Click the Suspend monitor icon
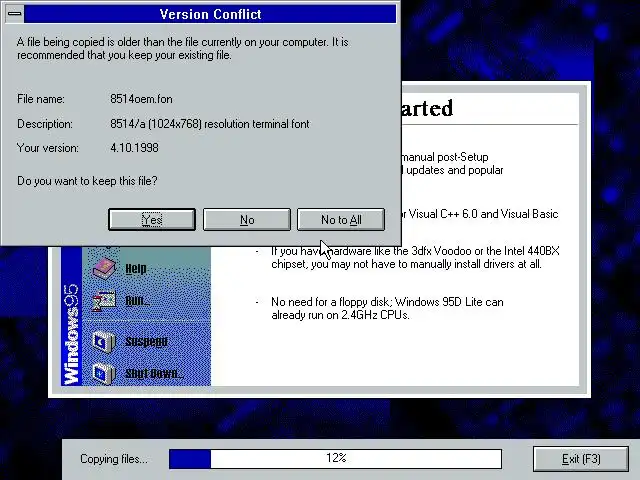Screen dimensions: 640x480 pyautogui.click(x=104, y=341)
